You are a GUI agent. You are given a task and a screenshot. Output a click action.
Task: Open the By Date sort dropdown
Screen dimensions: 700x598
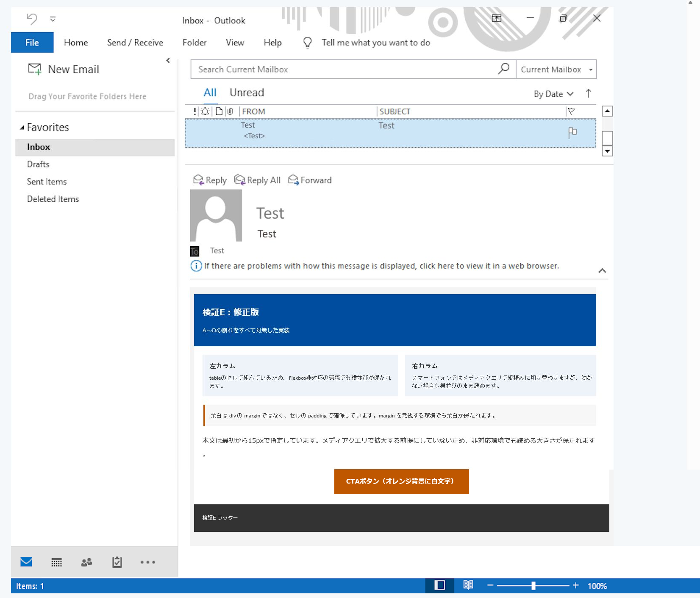pos(553,94)
